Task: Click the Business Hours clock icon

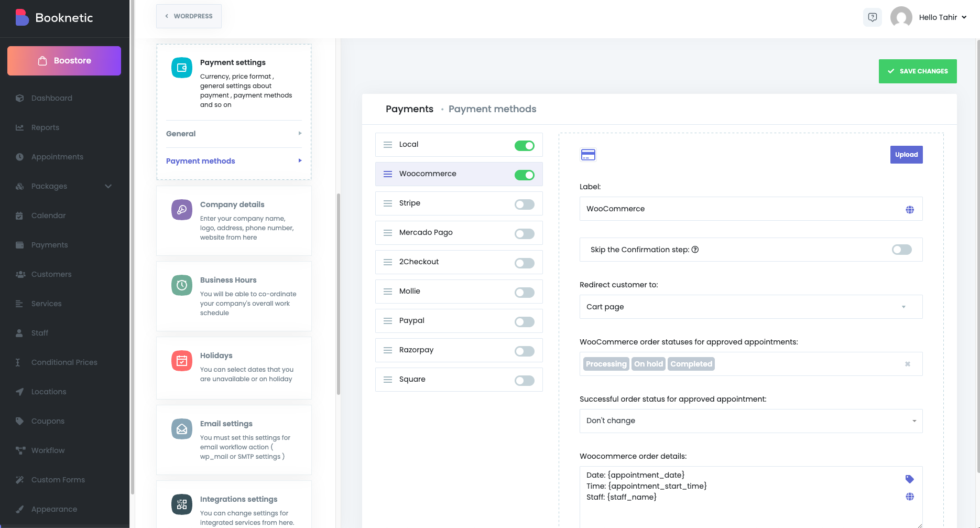Action: (x=182, y=285)
